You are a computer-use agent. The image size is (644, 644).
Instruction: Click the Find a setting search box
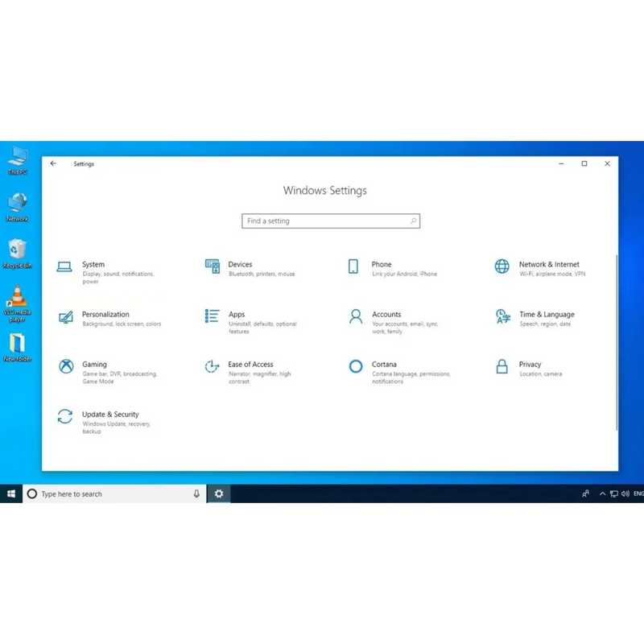tap(331, 221)
